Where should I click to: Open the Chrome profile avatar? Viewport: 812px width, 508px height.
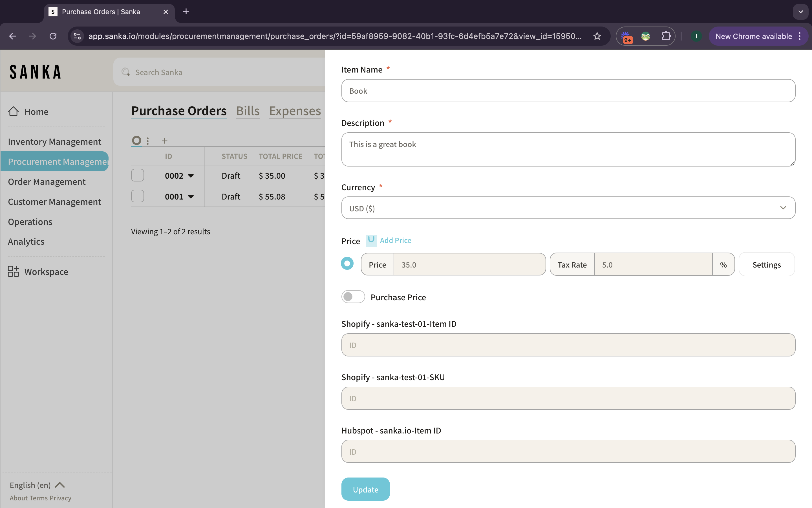click(696, 36)
